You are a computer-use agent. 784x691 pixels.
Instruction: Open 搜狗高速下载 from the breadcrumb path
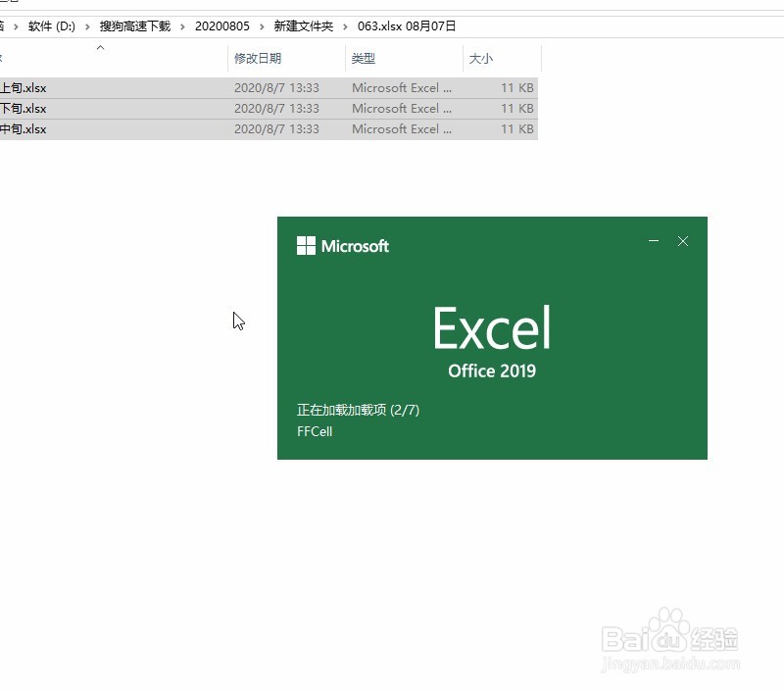137,26
